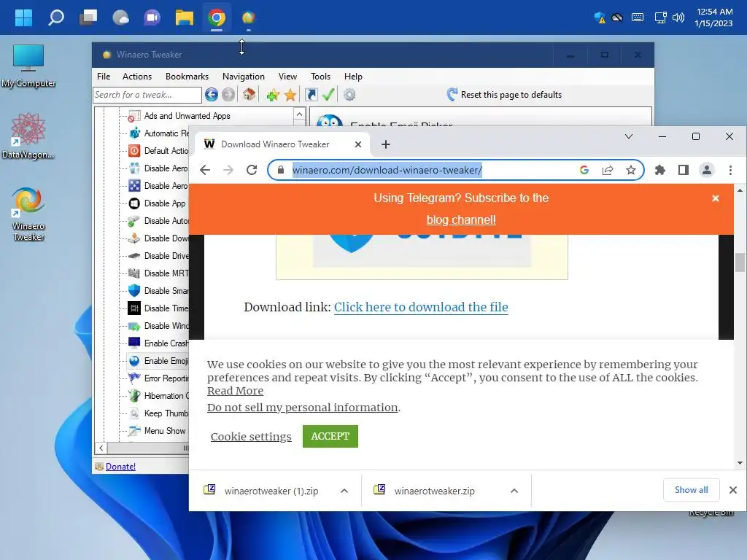The image size is (747, 560).
Task: Click the Chrome icon in the taskbar
Action: (x=216, y=18)
